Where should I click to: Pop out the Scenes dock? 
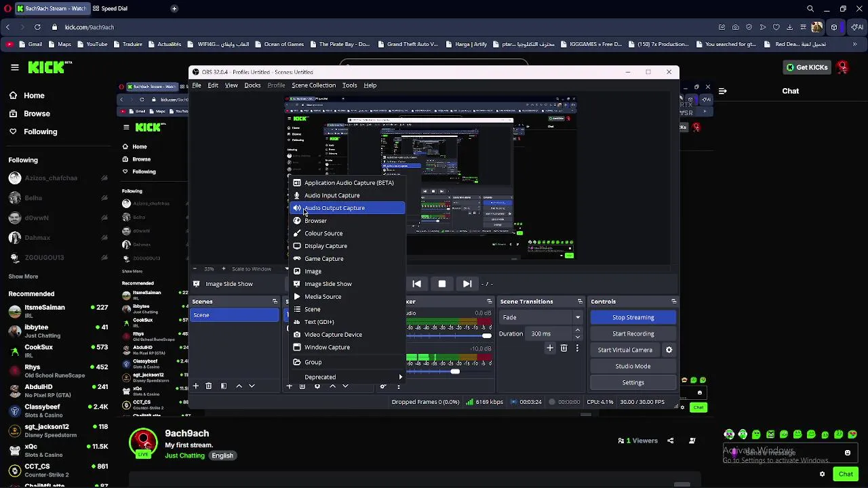point(275,302)
